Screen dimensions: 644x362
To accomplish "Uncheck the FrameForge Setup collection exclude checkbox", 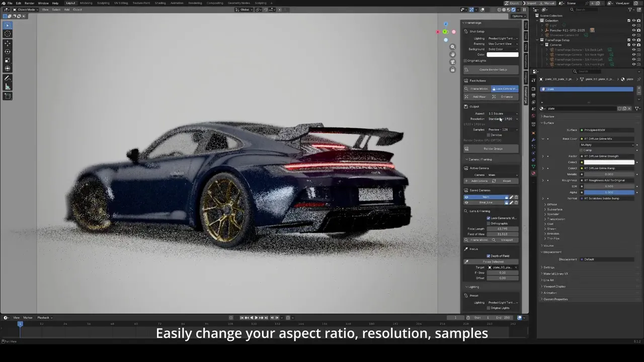I will (629, 40).
